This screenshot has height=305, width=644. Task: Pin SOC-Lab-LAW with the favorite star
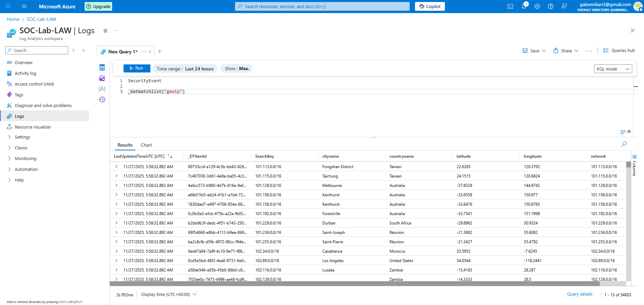[x=105, y=31]
